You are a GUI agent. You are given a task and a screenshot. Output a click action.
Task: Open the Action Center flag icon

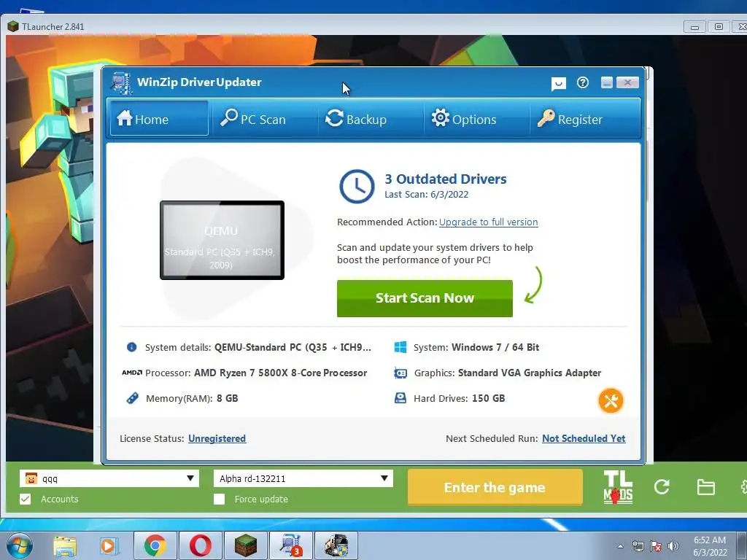[656, 546]
